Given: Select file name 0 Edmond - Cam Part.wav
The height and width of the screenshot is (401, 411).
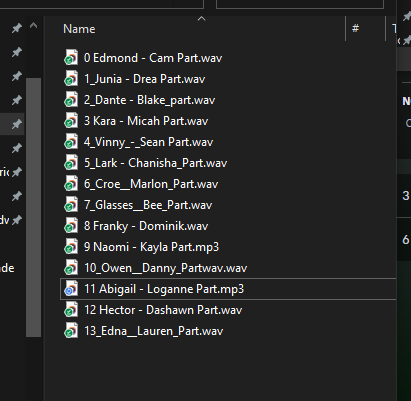Looking at the screenshot, I should (153, 58).
